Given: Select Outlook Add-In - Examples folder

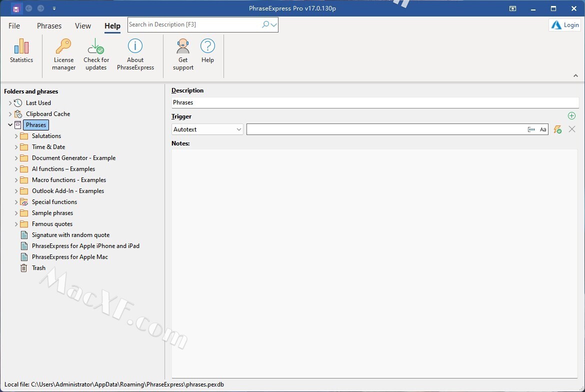Looking at the screenshot, I should 68,191.
